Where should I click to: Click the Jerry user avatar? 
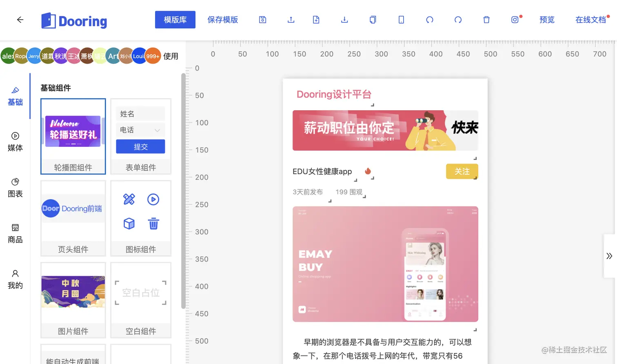34,56
